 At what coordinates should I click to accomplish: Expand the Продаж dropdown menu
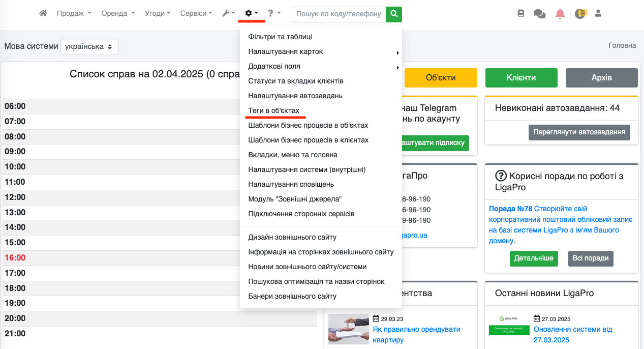point(74,14)
